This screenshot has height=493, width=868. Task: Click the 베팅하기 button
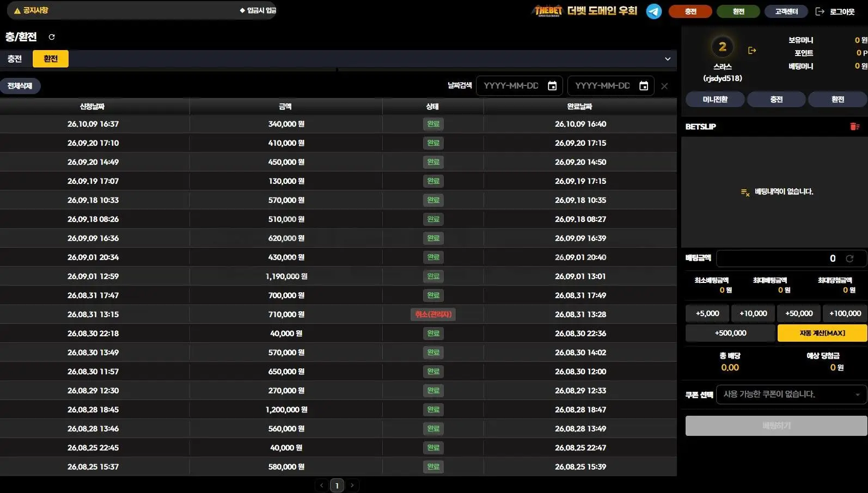(777, 426)
